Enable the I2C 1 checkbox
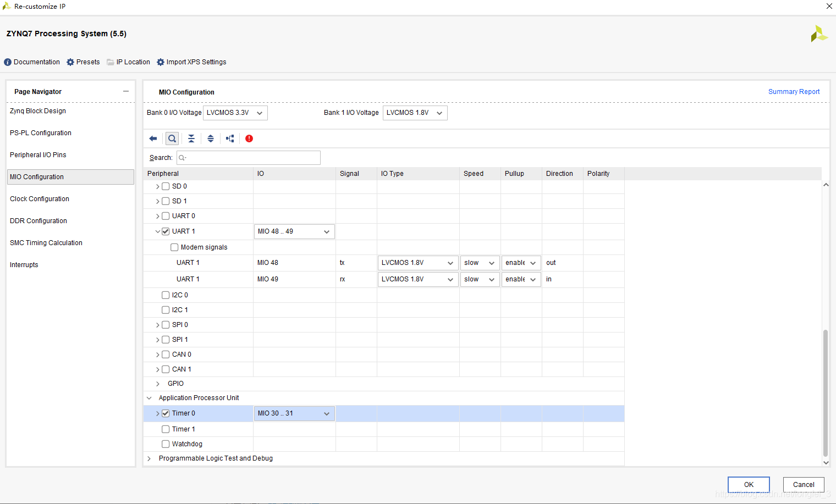This screenshot has width=836, height=504. pyautogui.click(x=166, y=310)
